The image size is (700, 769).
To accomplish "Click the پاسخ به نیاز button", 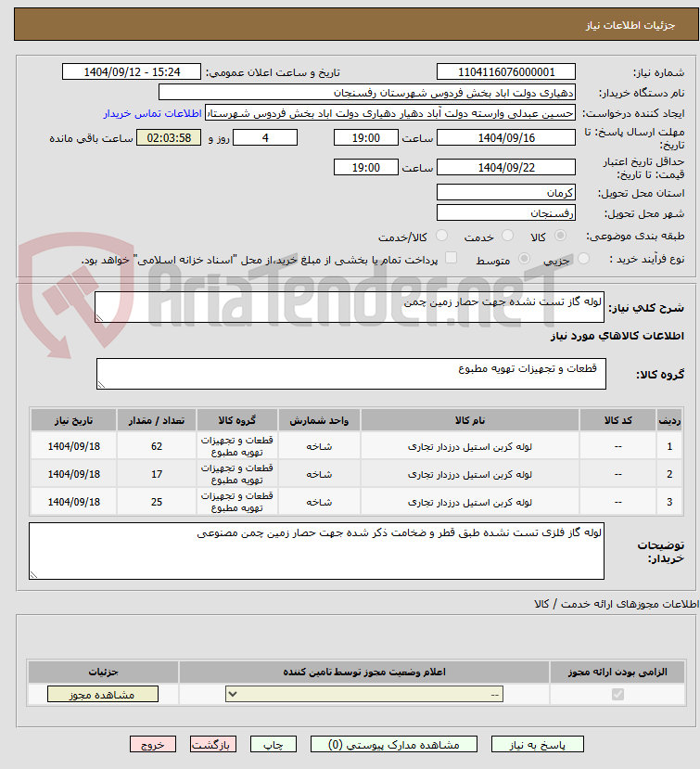I will tap(537, 745).
